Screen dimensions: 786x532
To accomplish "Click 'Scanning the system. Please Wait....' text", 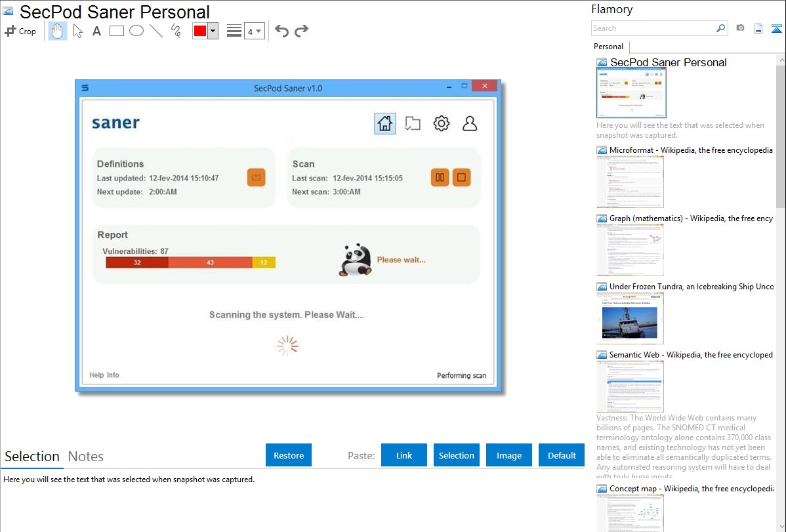I will click(286, 315).
